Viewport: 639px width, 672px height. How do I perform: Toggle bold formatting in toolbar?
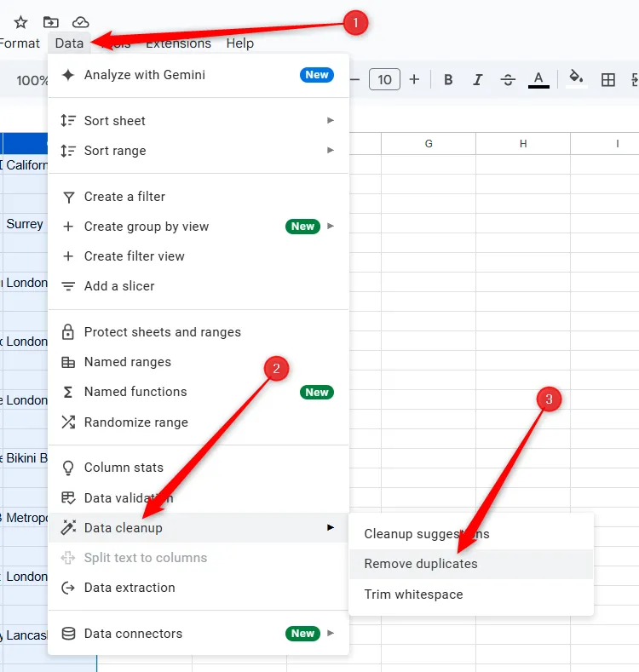coord(448,80)
